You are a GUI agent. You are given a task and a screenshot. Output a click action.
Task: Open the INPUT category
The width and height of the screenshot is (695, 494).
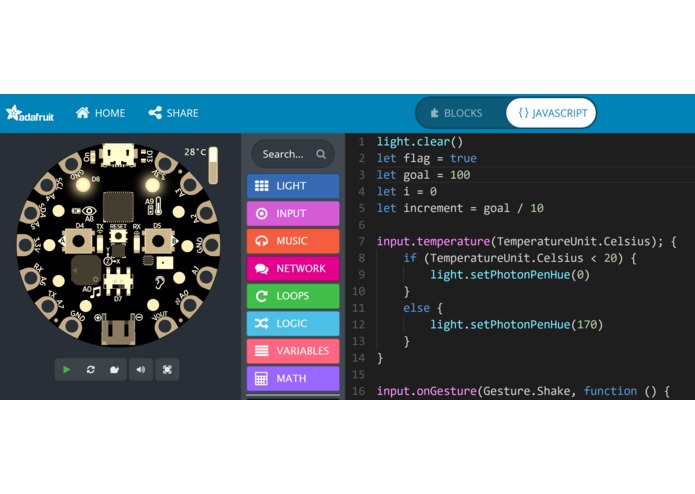[293, 213]
